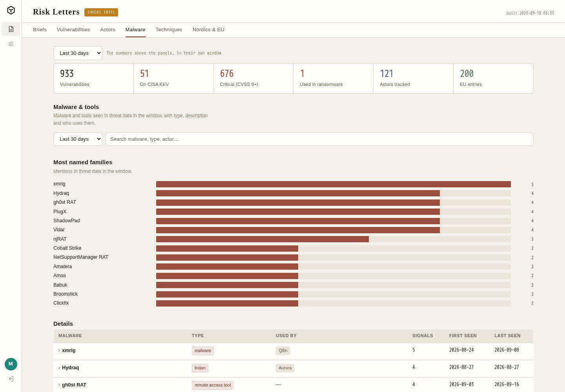Open the 51 On CISA KEV card
The width and height of the screenshot is (565, 392).
tap(173, 78)
